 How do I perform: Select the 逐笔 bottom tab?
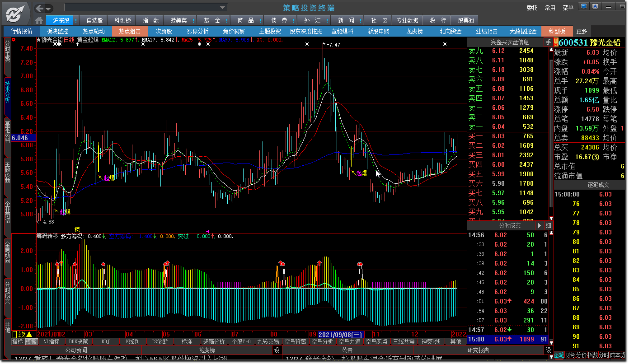(x=559, y=355)
